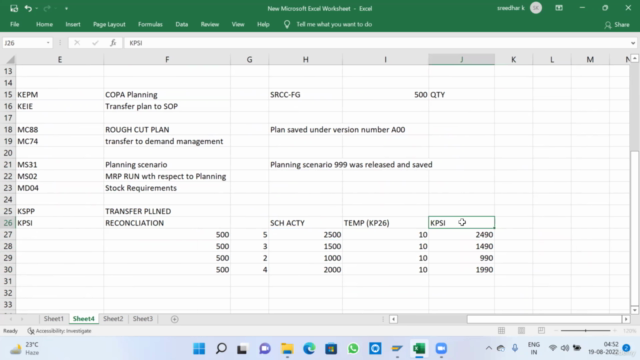
Task: Select cell containing COPA Planning
Action: click(x=167, y=95)
